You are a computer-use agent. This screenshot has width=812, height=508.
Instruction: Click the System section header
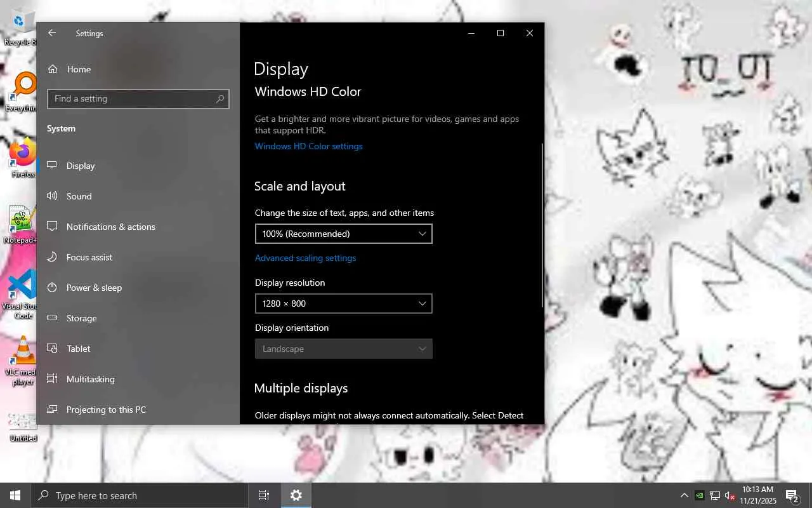click(x=61, y=128)
